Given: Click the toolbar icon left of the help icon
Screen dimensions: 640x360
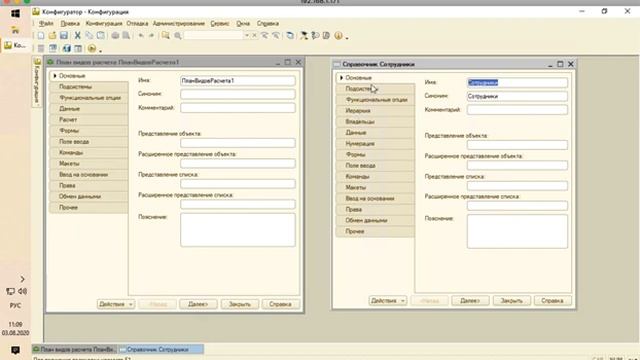Looking at the screenshot, I should click(326, 36).
